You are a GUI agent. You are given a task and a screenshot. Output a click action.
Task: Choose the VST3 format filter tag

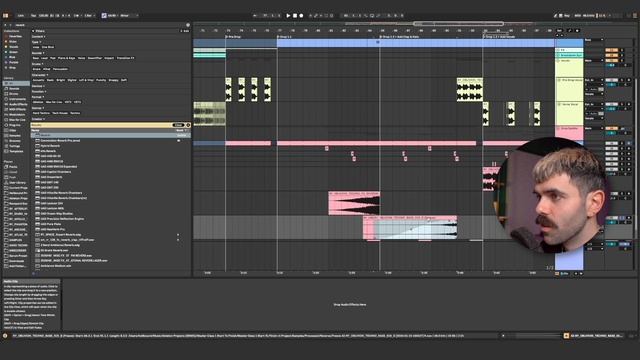pyautogui.click(x=77, y=102)
